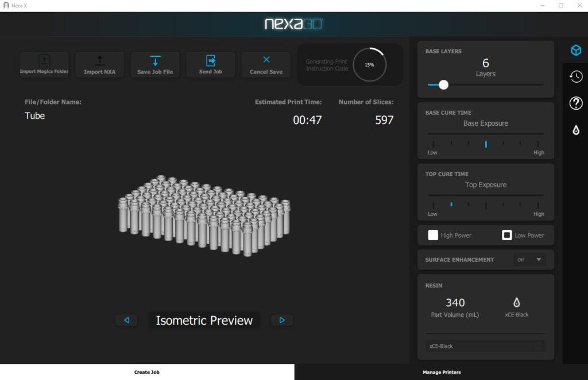Click the Base Exposure slider marker

pos(486,144)
